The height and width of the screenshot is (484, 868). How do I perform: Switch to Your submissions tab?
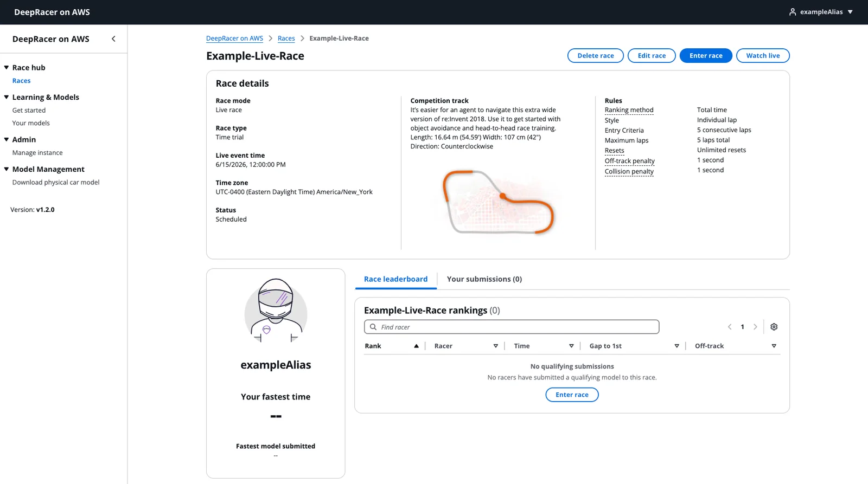tap(484, 279)
